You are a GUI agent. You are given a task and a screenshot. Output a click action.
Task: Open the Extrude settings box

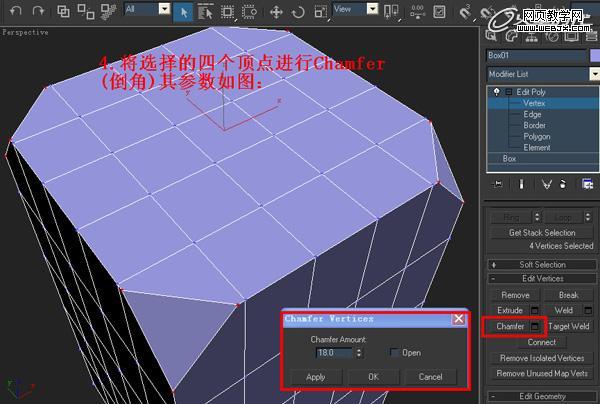pyautogui.click(x=535, y=311)
